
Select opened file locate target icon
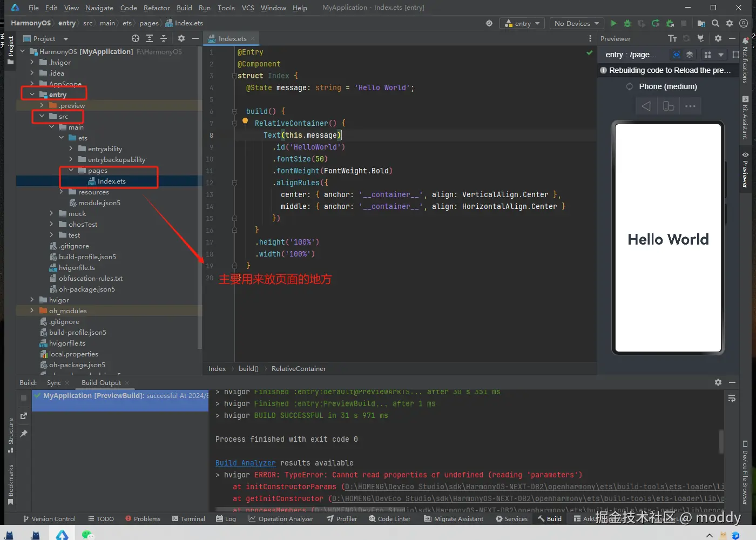click(x=136, y=38)
